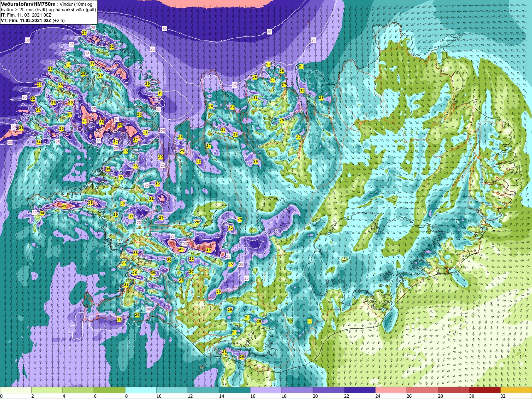532x399 pixels.
Task: Click the Veðurstofan/HM750m title text
Action: [x=28, y=4]
